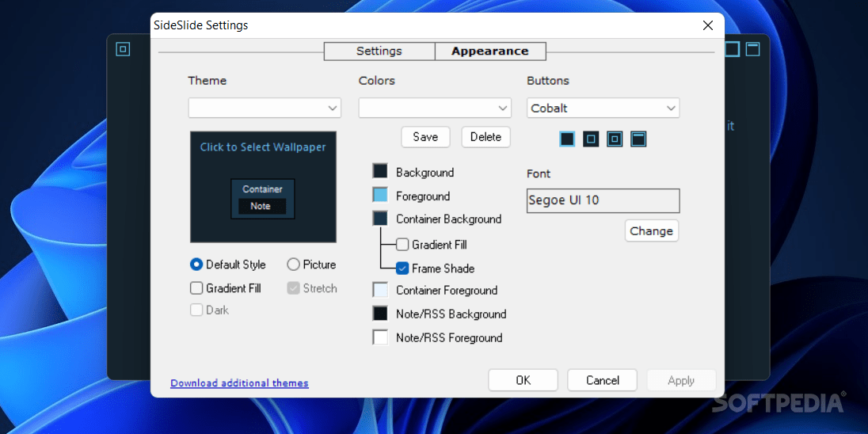
Task: Switch to the Appearance tab
Action: (x=490, y=51)
